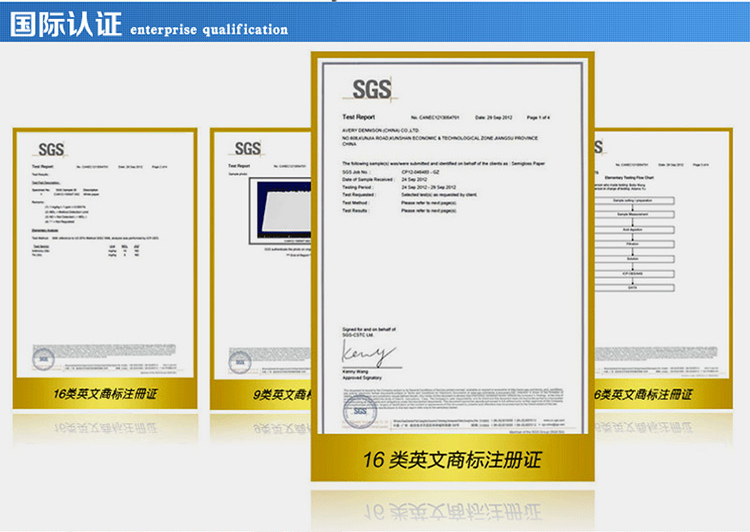Click the SGS logo on second certificate
This screenshot has height=532, width=750.
point(248,148)
